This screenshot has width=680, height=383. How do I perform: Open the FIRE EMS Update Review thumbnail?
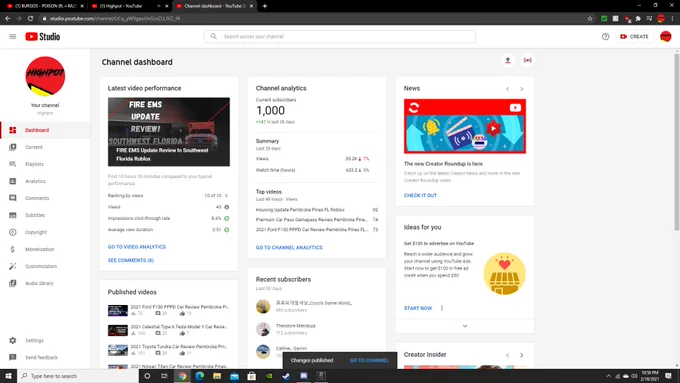[x=169, y=132]
